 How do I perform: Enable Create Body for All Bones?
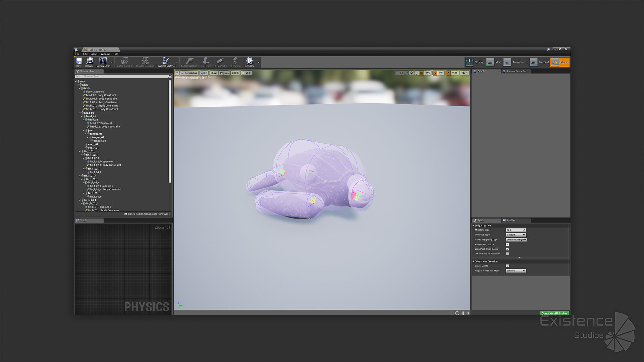[x=507, y=254]
